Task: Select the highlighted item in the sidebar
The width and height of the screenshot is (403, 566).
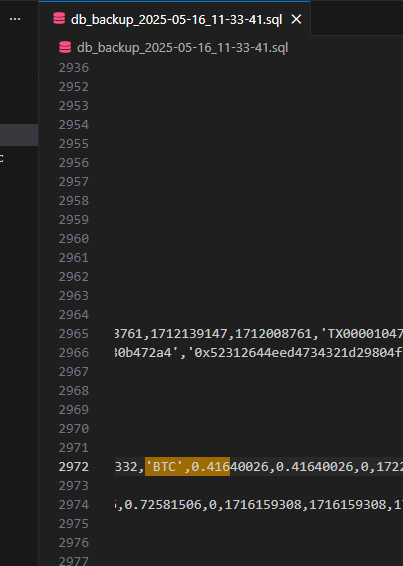Action: pyautogui.click(x=19, y=135)
